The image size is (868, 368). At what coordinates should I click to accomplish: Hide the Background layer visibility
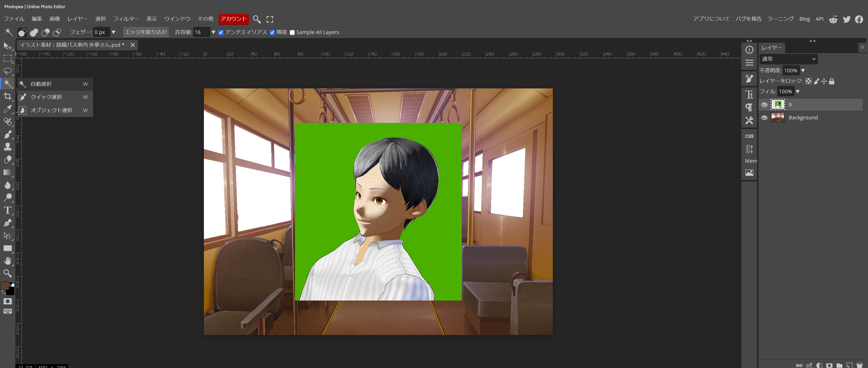coord(764,118)
